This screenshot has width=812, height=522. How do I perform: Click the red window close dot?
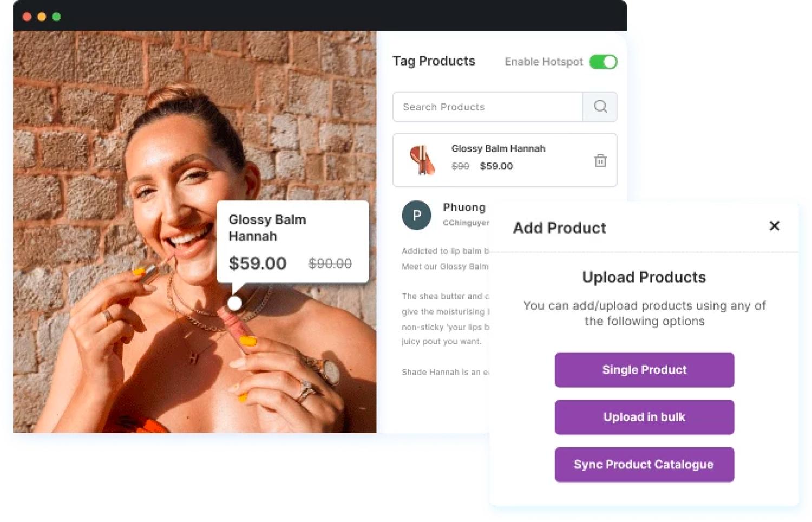(x=27, y=17)
